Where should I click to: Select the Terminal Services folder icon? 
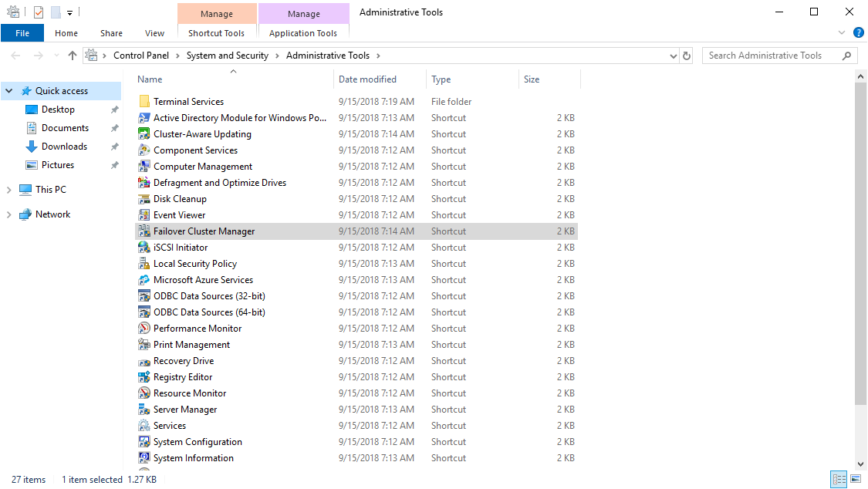click(144, 101)
